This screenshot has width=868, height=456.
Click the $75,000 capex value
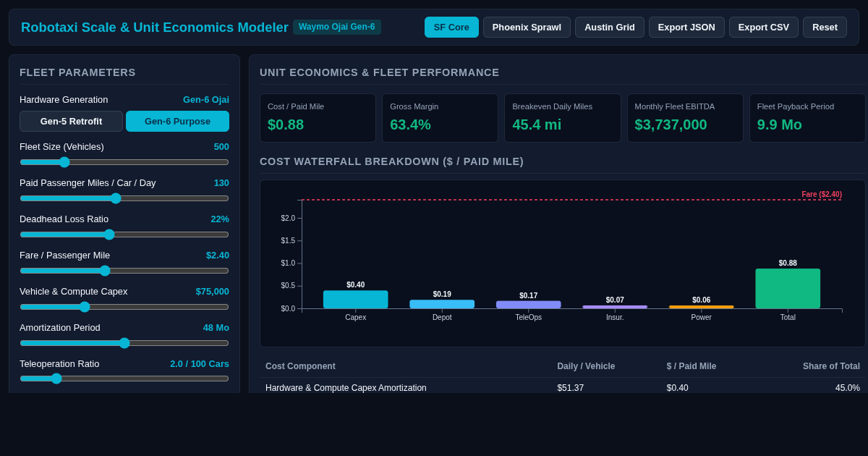coord(212,291)
